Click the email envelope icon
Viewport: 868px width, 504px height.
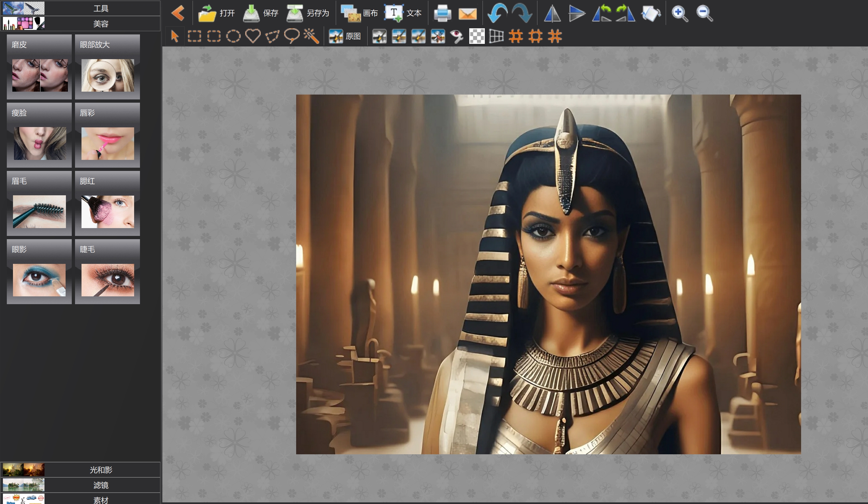(x=467, y=14)
